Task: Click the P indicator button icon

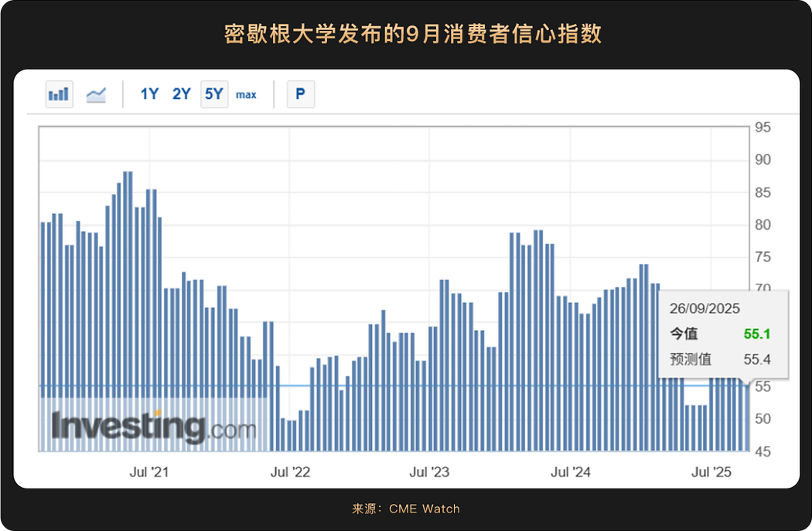Action: point(300,94)
